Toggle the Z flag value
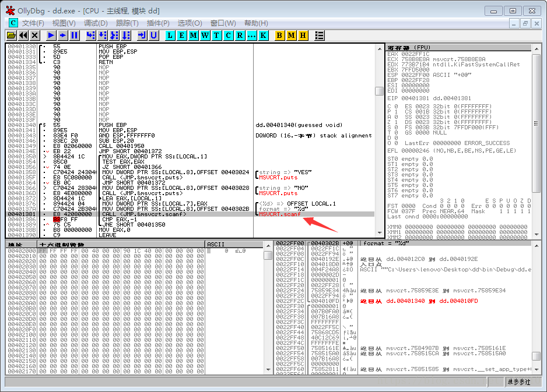 (x=396, y=122)
